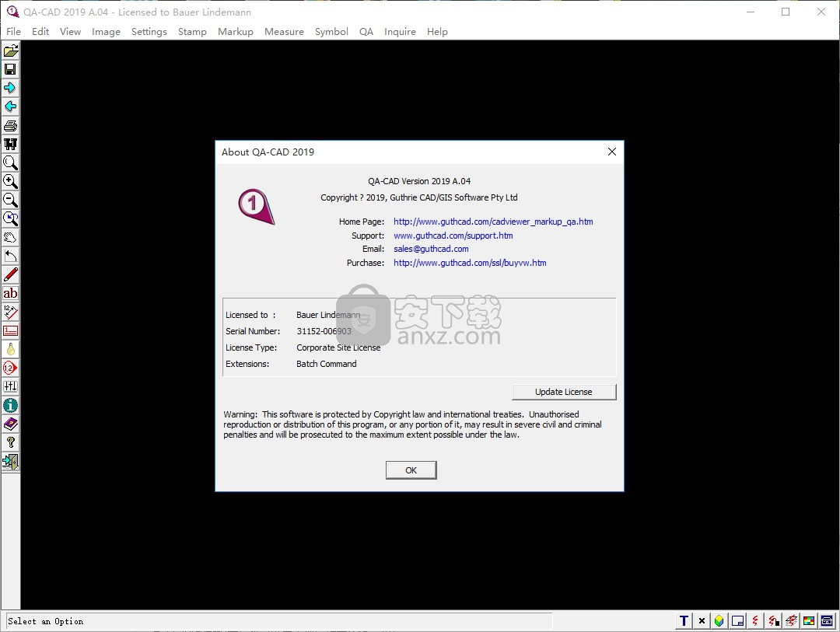Undo with the curved arrow icon
Image resolution: width=840 pixels, height=632 pixels.
point(11,256)
